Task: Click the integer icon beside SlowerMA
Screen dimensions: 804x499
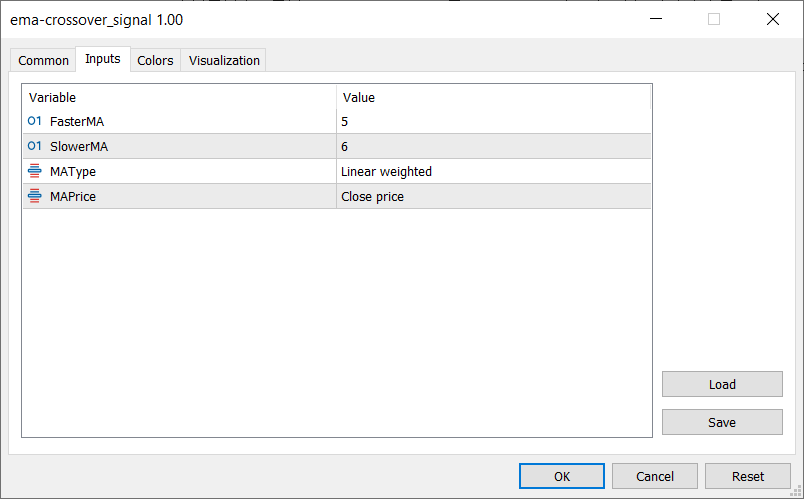Action: (x=35, y=146)
